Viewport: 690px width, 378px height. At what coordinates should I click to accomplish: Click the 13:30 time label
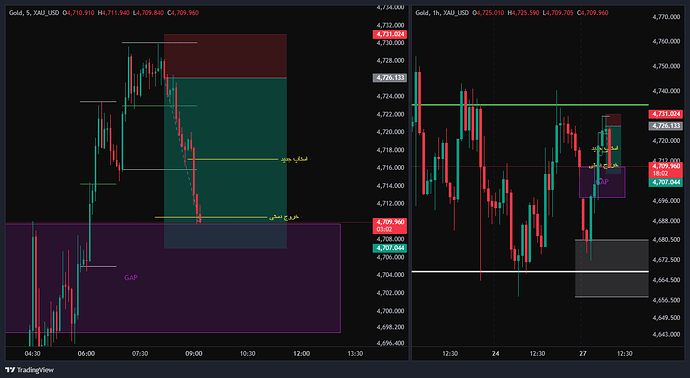pos(356,353)
